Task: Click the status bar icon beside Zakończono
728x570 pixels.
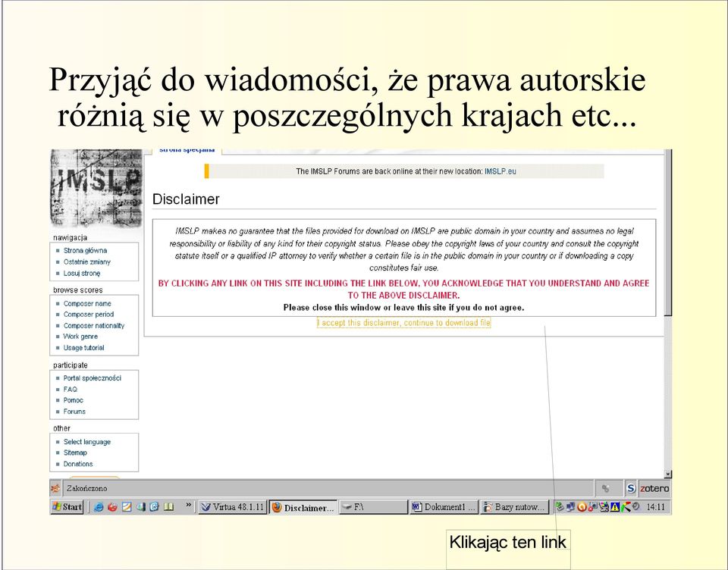Action: (x=55, y=488)
